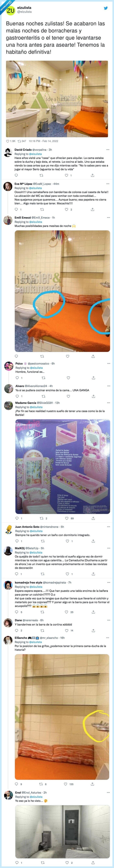Reply to Madame García's Barbie tweet

[x=17, y=518]
